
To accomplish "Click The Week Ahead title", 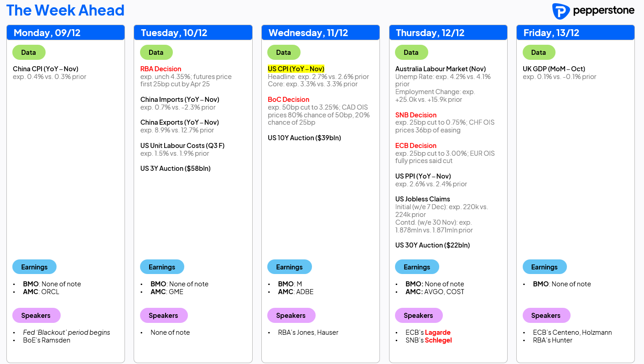I will tap(65, 10).
